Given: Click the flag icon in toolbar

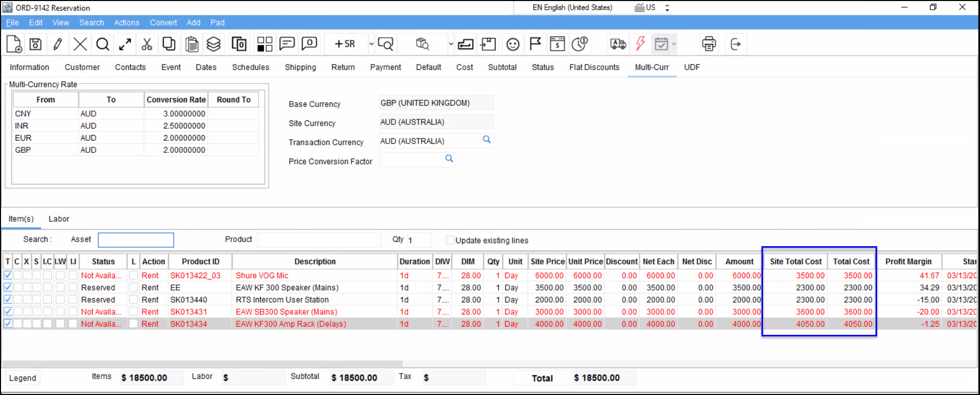Looking at the screenshot, I should click(535, 44).
